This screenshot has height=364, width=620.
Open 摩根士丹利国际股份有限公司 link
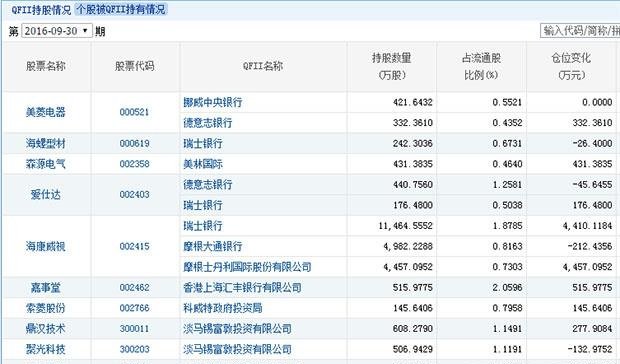pos(247,267)
